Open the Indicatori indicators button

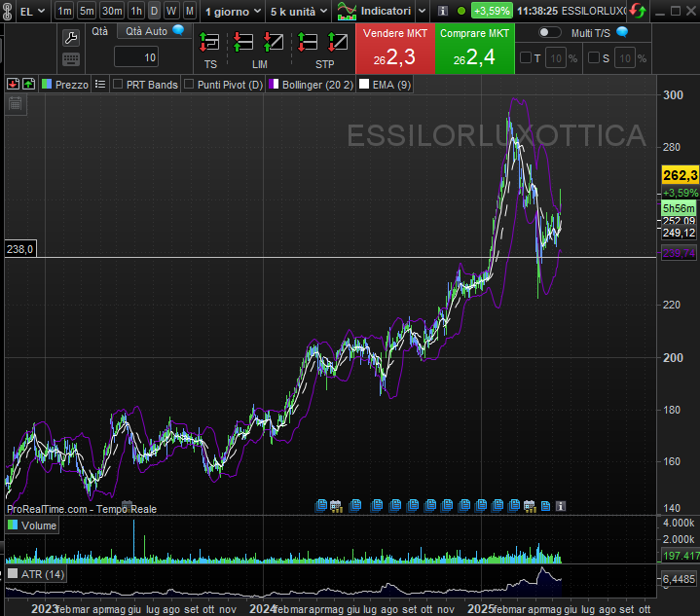tap(374, 11)
